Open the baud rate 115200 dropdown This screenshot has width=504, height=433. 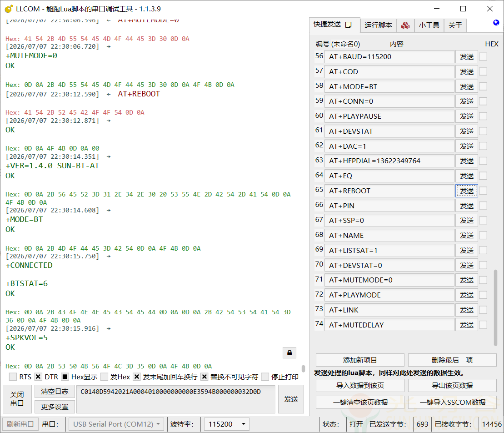pos(227,424)
